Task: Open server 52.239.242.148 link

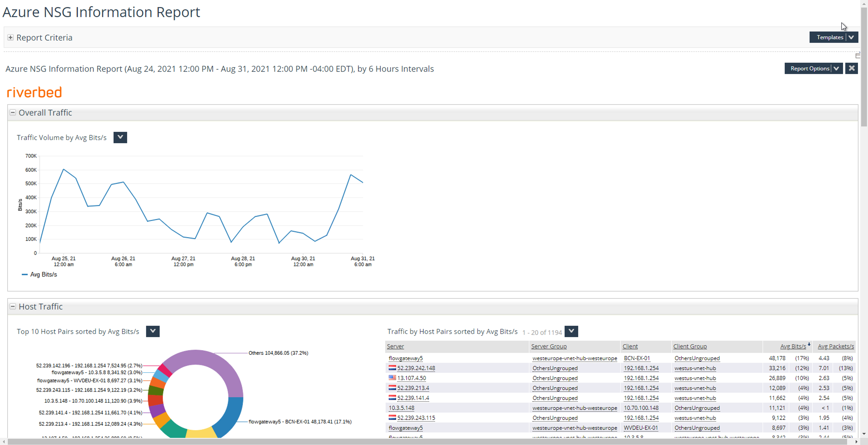Action: pos(416,368)
